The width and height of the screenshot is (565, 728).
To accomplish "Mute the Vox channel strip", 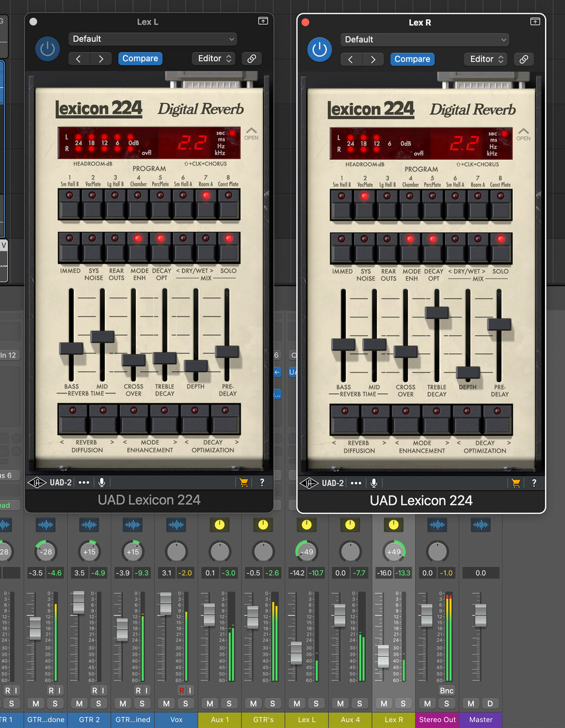I will (167, 703).
